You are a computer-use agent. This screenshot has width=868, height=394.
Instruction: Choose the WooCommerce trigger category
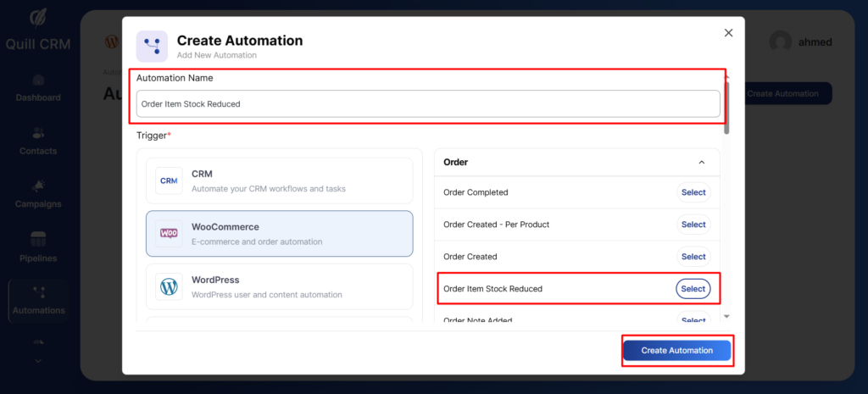(x=279, y=233)
